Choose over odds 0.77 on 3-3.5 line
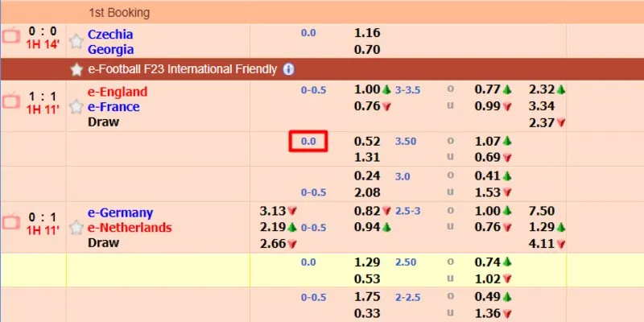This screenshot has width=644, height=322. pos(488,90)
